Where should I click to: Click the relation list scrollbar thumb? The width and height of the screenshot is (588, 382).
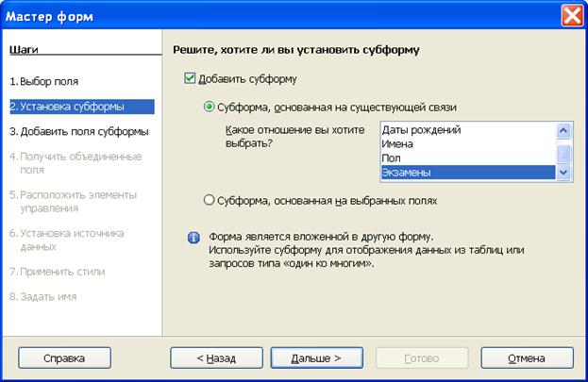point(563,154)
